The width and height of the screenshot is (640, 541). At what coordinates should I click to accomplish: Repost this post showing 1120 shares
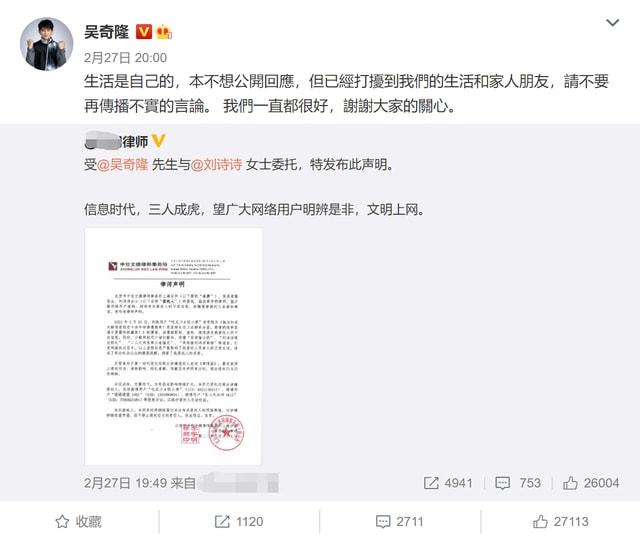[239, 521]
